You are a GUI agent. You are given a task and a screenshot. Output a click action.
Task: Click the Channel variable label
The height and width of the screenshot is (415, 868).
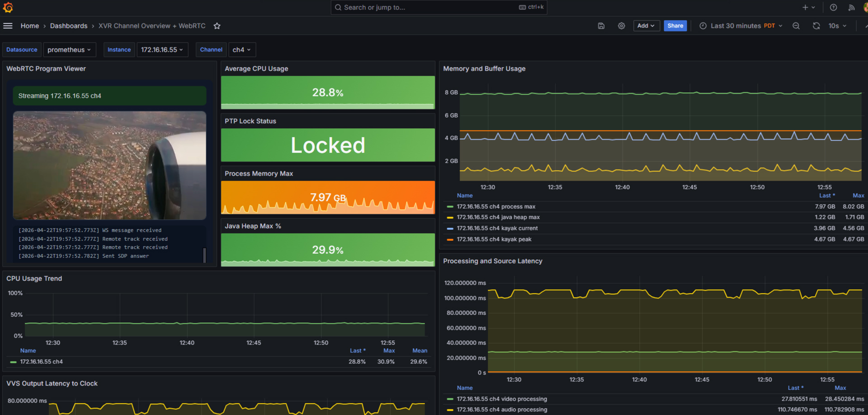tap(211, 50)
